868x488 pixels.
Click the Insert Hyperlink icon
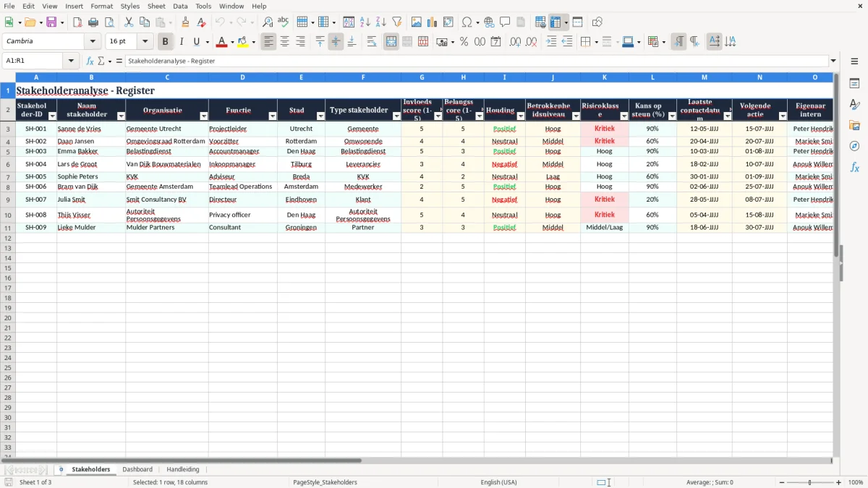point(489,22)
